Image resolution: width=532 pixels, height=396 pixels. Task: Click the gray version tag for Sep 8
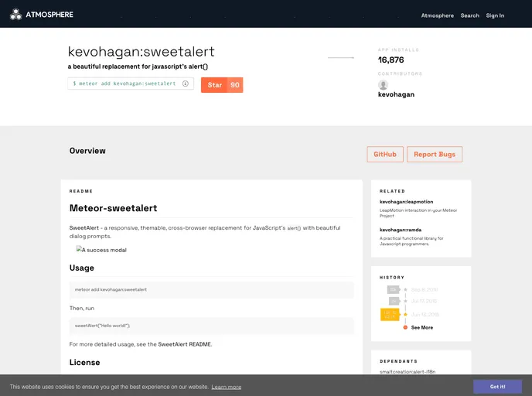click(394, 289)
